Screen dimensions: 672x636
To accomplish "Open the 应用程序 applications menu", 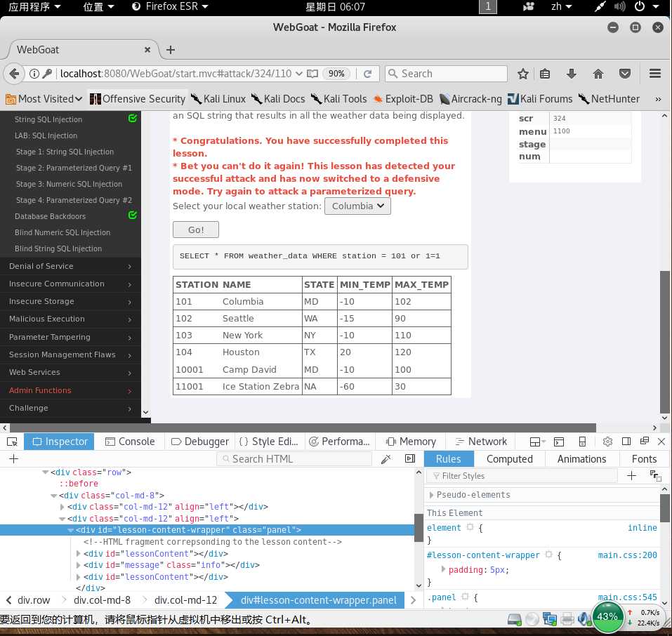I will pos(34,6).
